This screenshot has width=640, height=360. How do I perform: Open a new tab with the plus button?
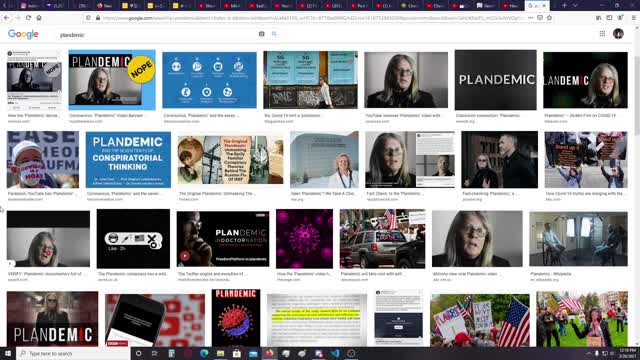click(564, 6)
